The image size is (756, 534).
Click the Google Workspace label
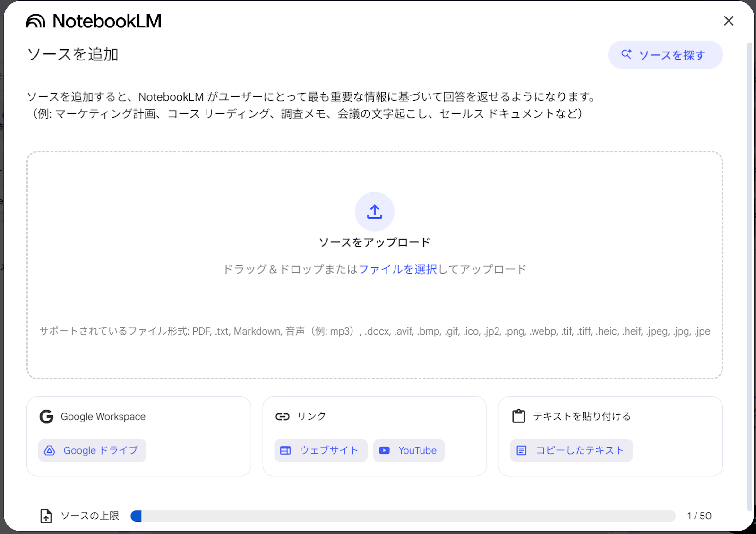[103, 416]
